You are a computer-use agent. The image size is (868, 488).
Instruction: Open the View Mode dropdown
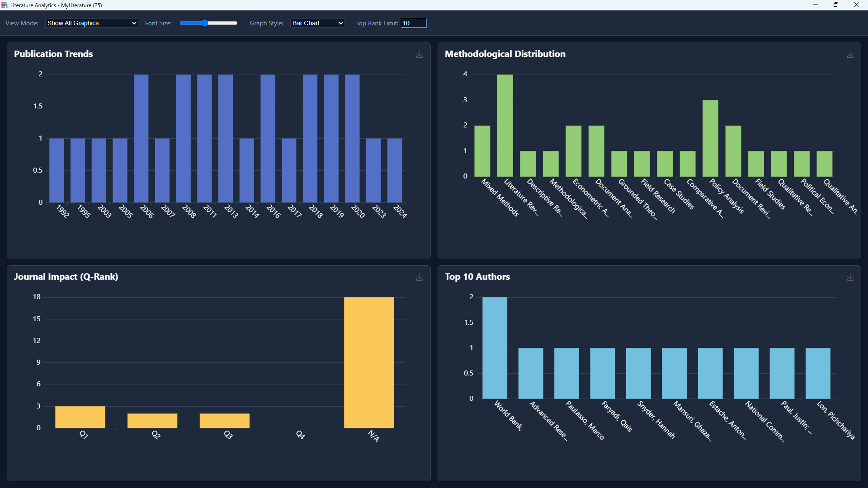[x=91, y=23]
